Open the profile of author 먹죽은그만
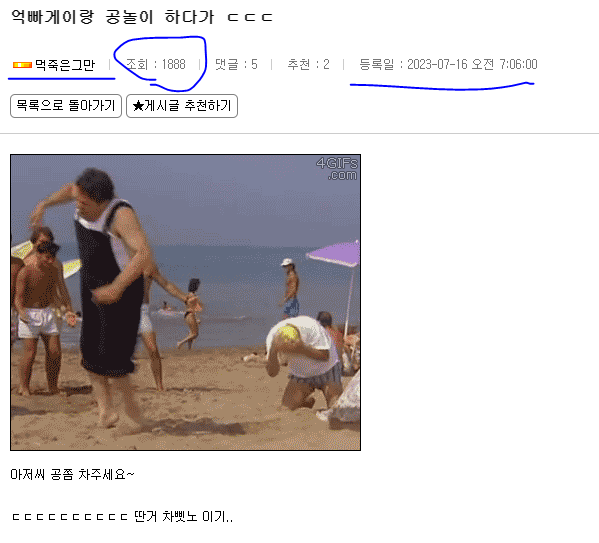 (65, 65)
